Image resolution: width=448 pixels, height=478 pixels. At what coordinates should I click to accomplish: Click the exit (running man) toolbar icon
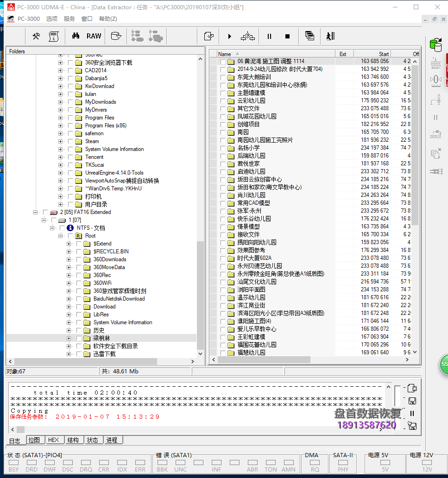tap(331, 36)
